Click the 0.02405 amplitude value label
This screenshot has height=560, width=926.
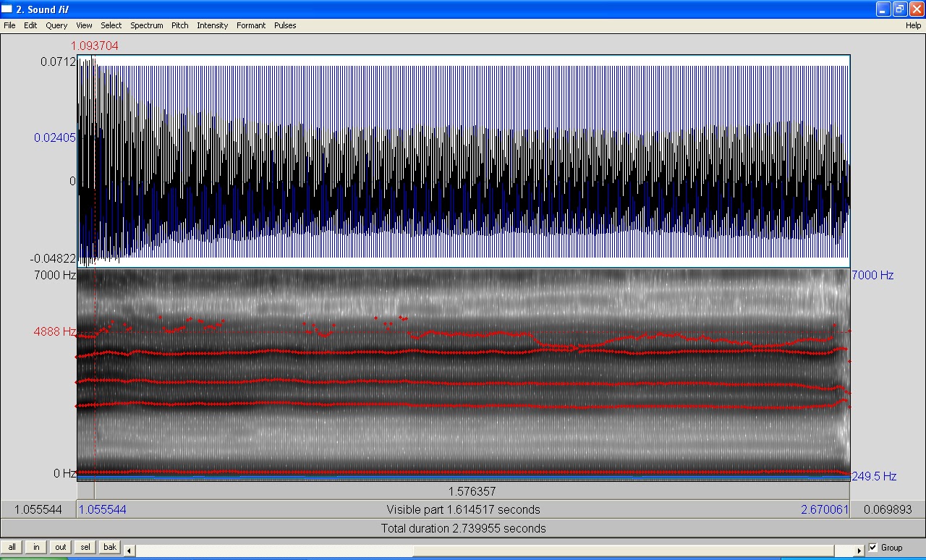point(55,137)
